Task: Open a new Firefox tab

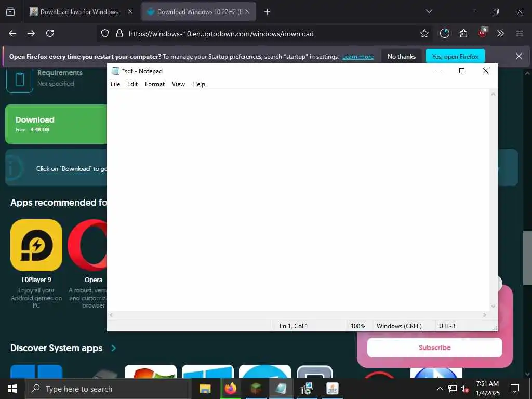Action: tap(268, 12)
